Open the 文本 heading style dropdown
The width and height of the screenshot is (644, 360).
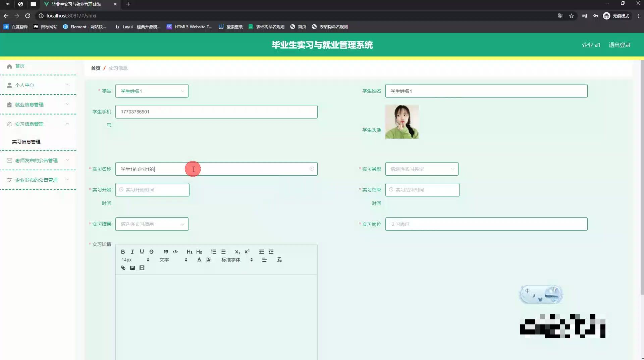[x=173, y=260]
